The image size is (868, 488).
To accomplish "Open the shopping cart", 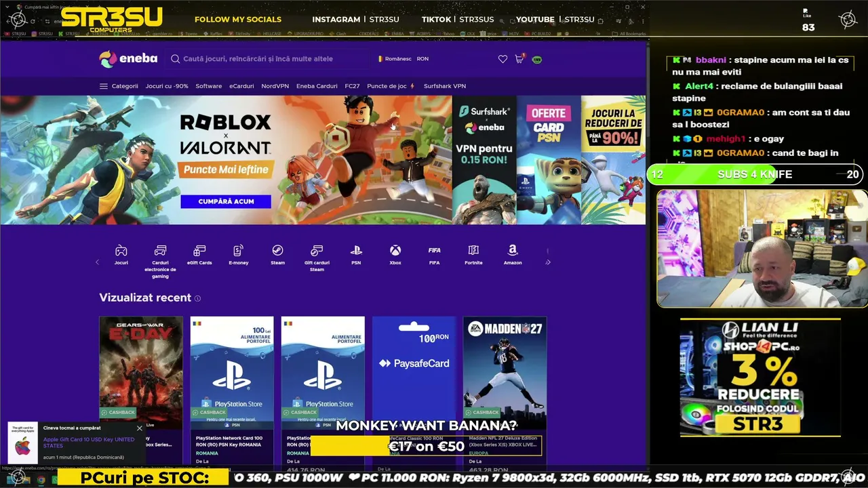I will click(x=519, y=59).
